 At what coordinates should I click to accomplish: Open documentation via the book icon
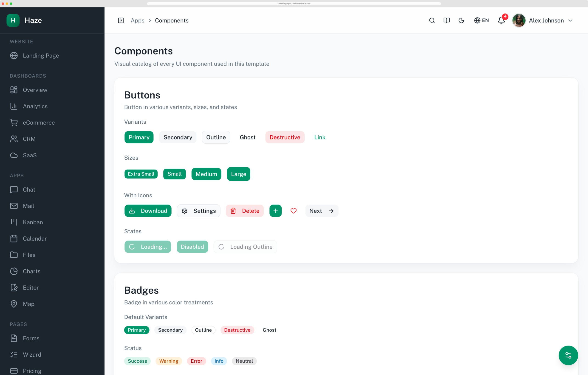tap(446, 20)
